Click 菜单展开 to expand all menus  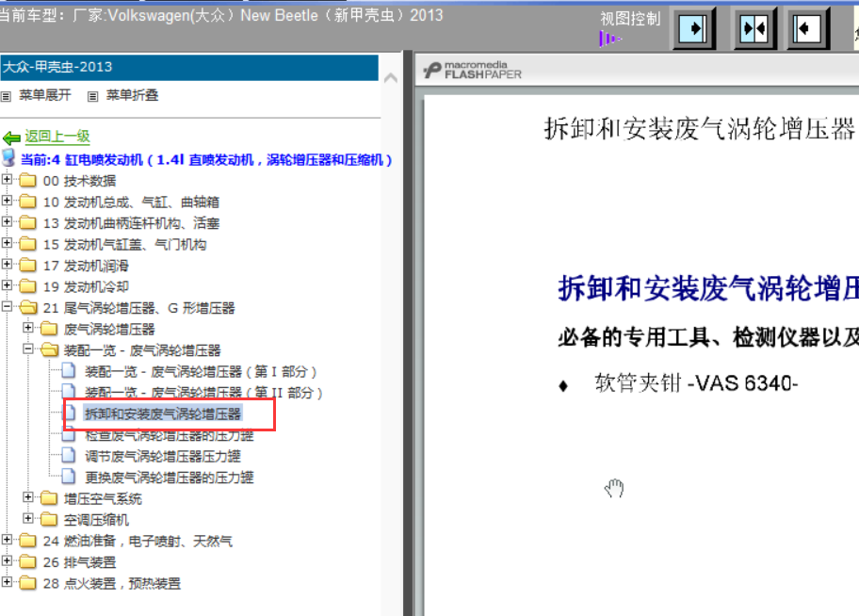(x=45, y=95)
